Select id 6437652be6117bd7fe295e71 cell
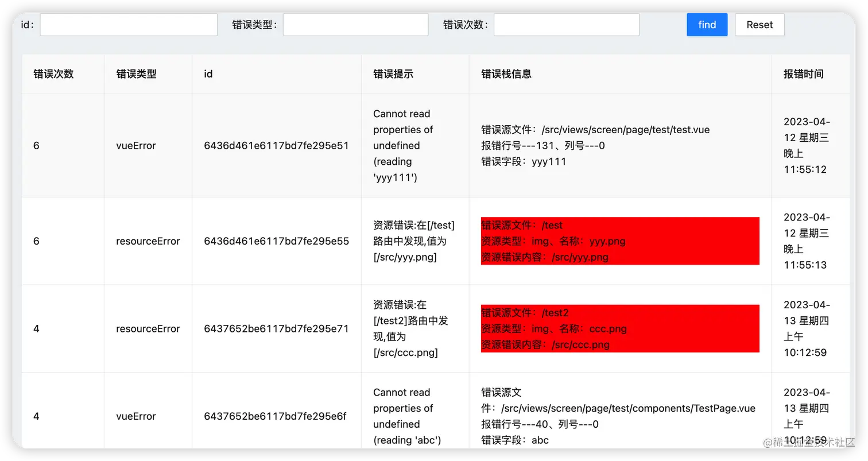868x461 pixels. pos(276,329)
